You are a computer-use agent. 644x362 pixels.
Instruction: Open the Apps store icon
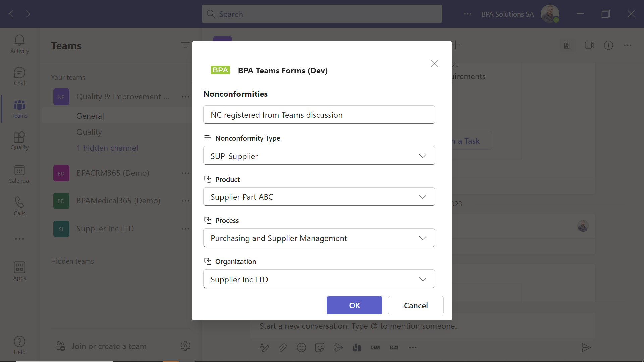pos(19,271)
